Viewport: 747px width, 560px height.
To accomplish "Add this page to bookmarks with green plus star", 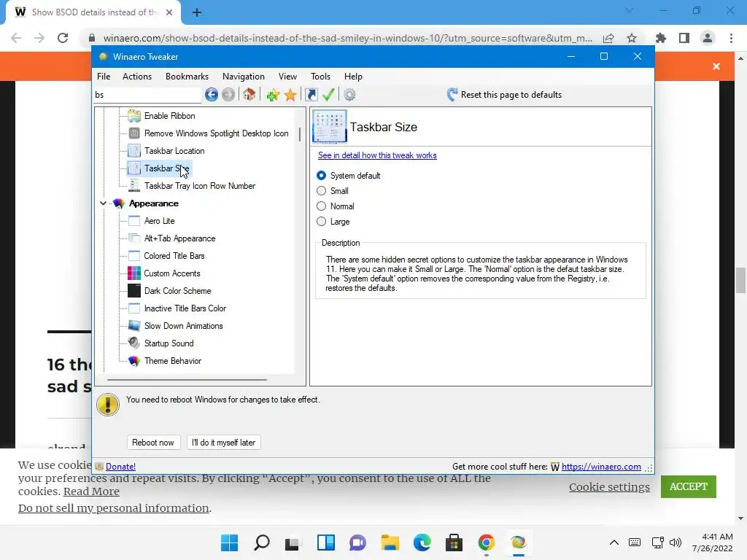I will click(x=273, y=95).
